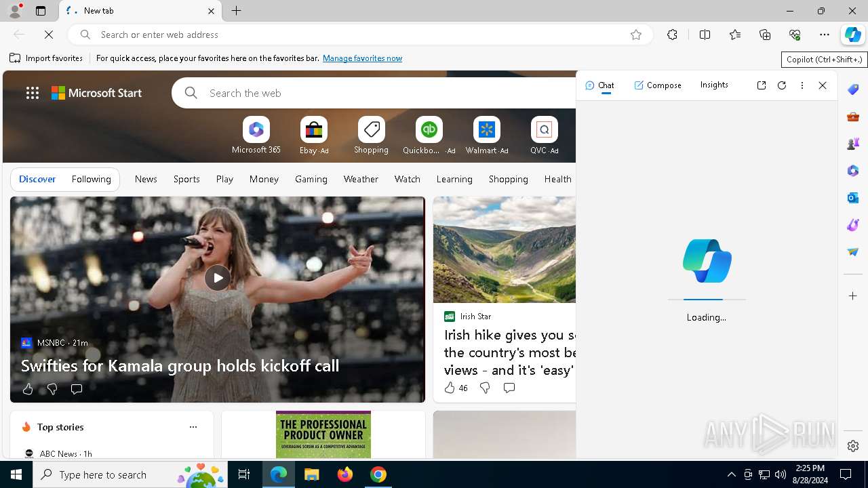
Task: Open Shopping sidebar tag icon
Action: click(853, 89)
